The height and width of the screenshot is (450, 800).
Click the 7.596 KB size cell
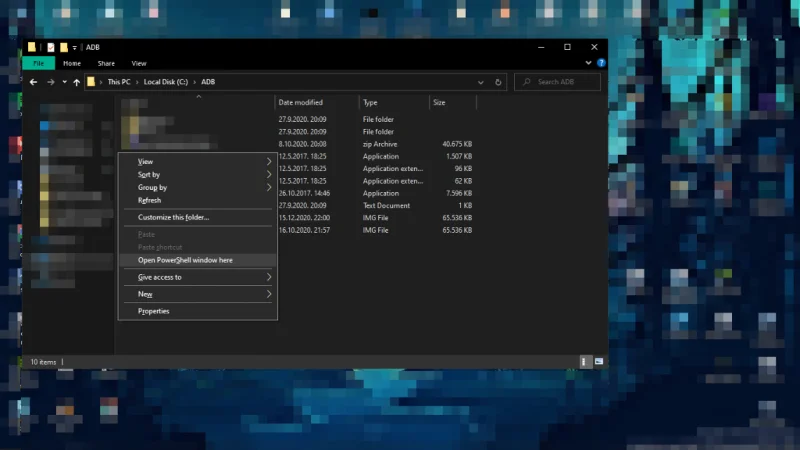pos(459,193)
